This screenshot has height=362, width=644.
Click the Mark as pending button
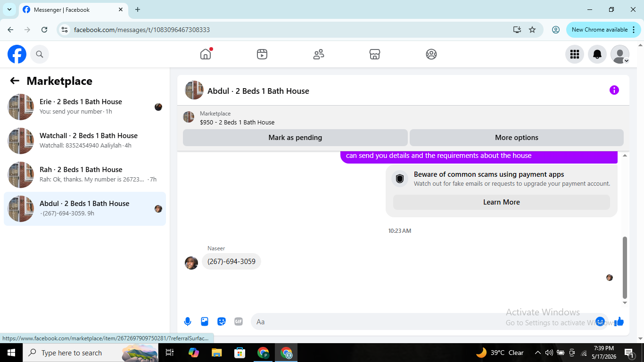[295, 138]
